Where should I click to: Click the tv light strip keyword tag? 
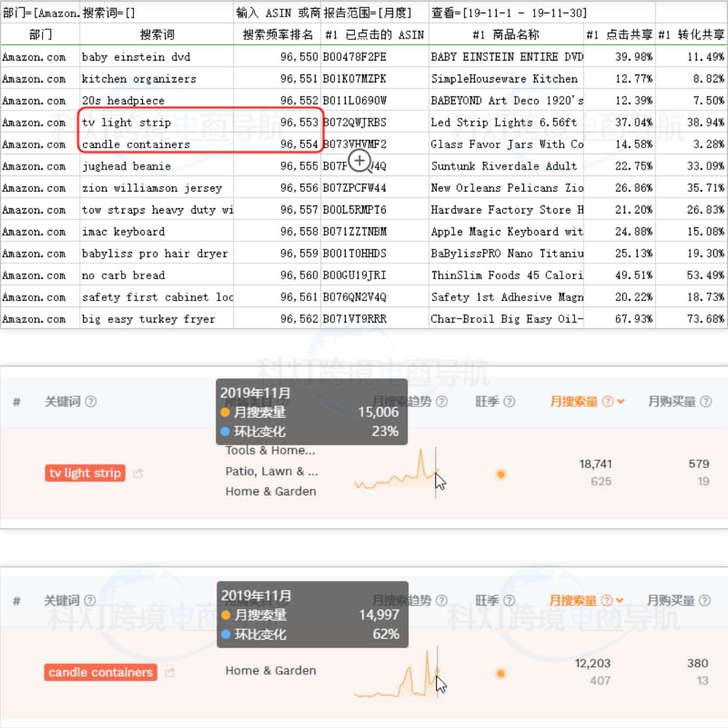tap(84, 473)
